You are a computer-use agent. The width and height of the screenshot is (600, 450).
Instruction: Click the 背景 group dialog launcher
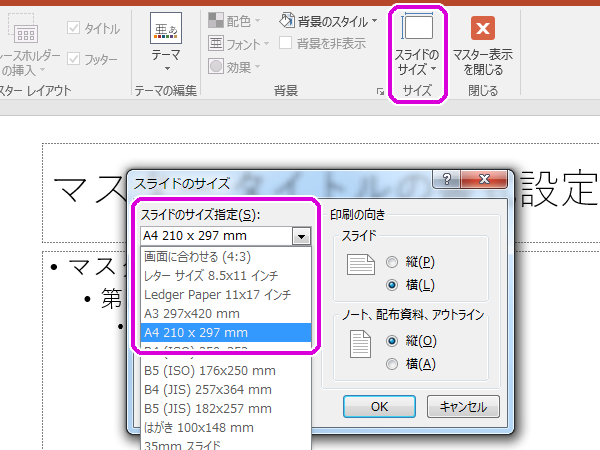380,92
